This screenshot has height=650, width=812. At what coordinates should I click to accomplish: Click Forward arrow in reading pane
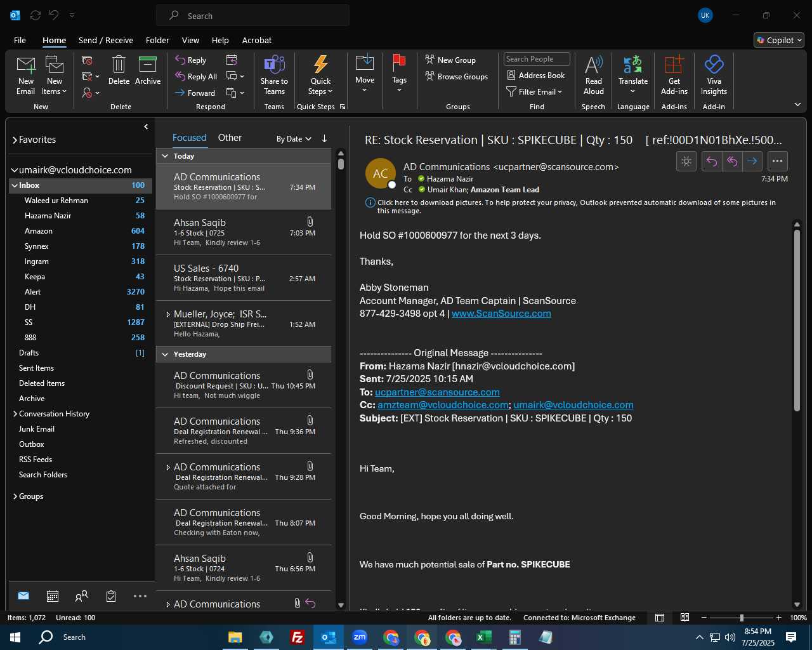752,161
